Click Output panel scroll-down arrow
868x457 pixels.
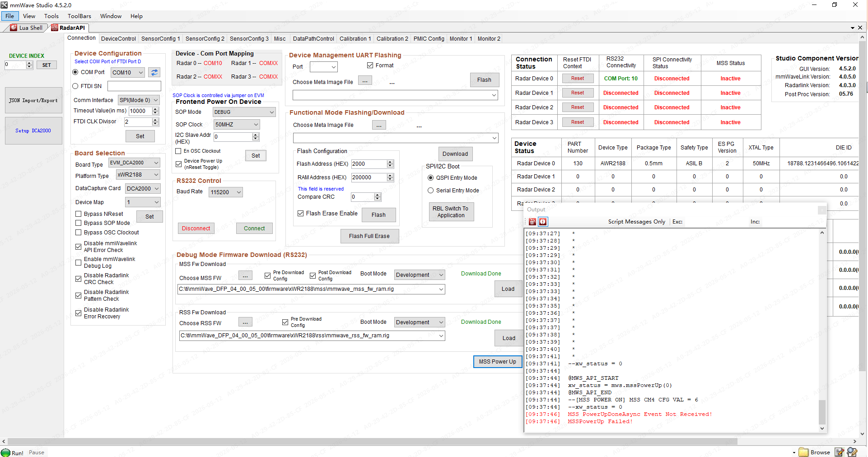click(822, 429)
